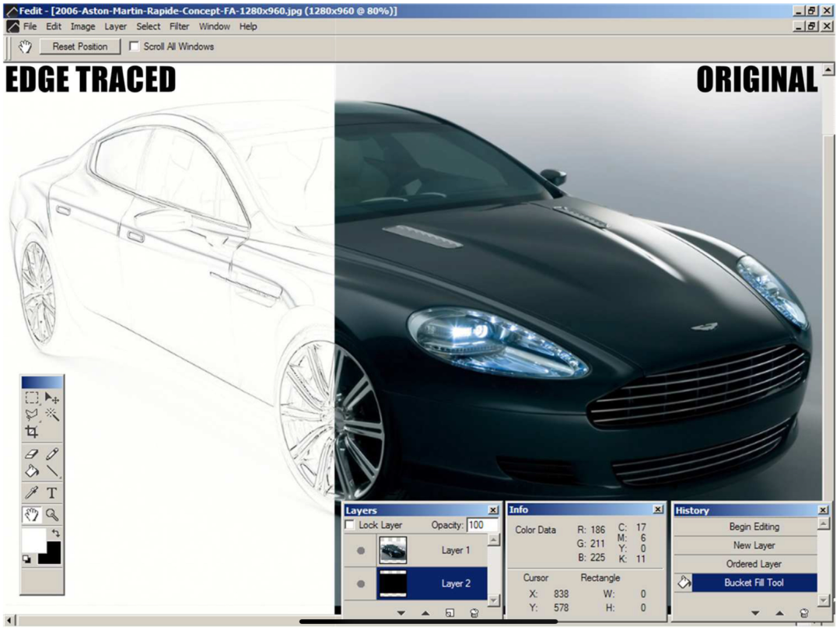Click the Fedit app icon in menu bar

click(x=13, y=26)
